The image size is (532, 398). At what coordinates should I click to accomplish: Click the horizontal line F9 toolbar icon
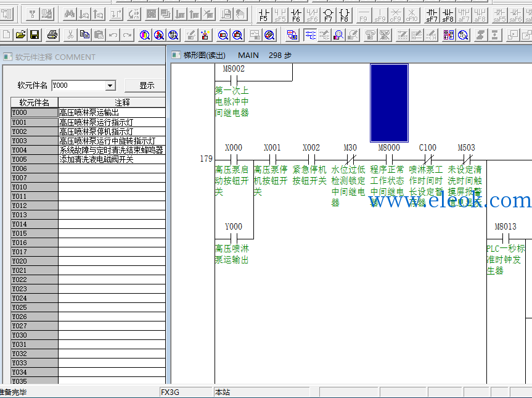(363, 15)
